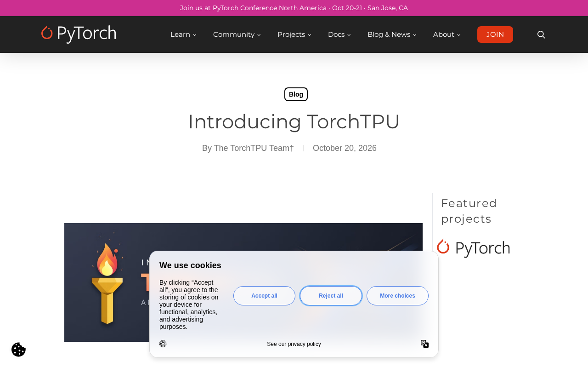Expand the Blog & News menu
This screenshot has width=588, height=368.
(392, 34)
